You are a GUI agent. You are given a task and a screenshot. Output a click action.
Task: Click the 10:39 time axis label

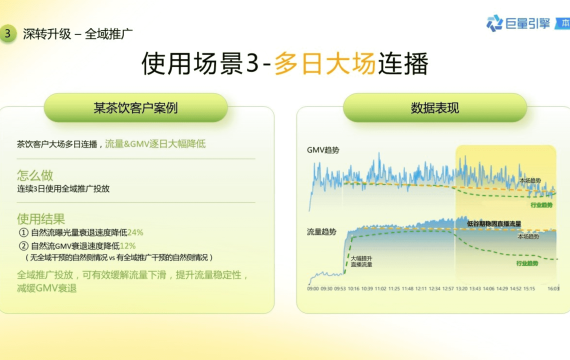click(367, 288)
